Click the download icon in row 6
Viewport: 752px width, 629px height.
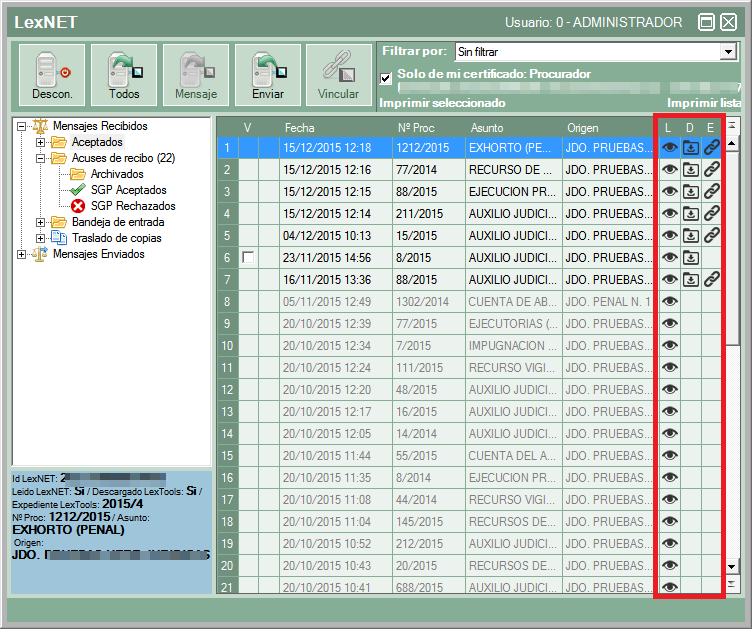tap(690, 257)
